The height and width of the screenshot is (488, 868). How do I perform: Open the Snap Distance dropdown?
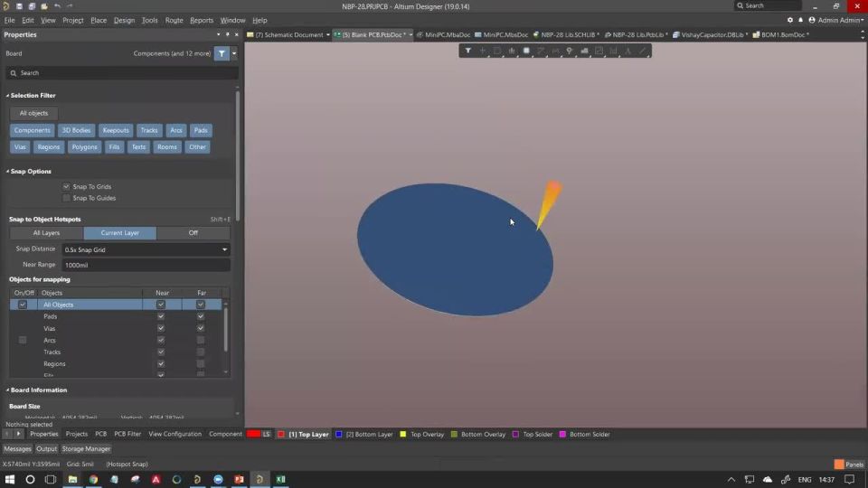[146, 249]
